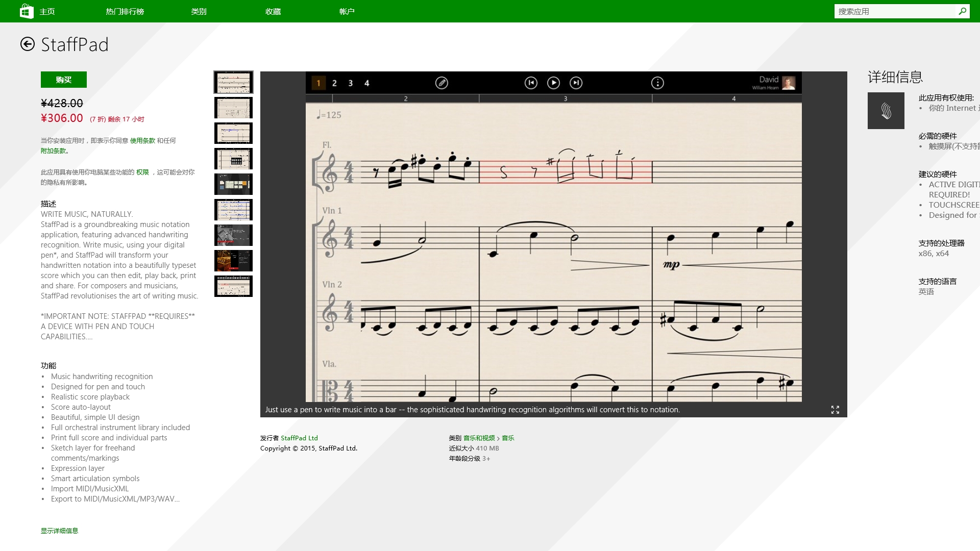The height and width of the screenshot is (551, 980).
Task: Click 'Expression layer' feature text
Action: (x=78, y=468)
